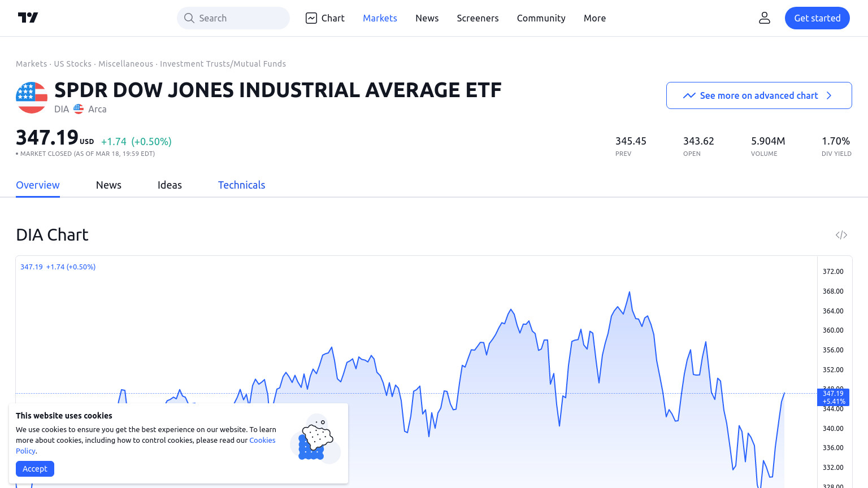The width and height of the screenshot is (868, 488).
Task: Open the Markets menu
Action: coord(380,18)
